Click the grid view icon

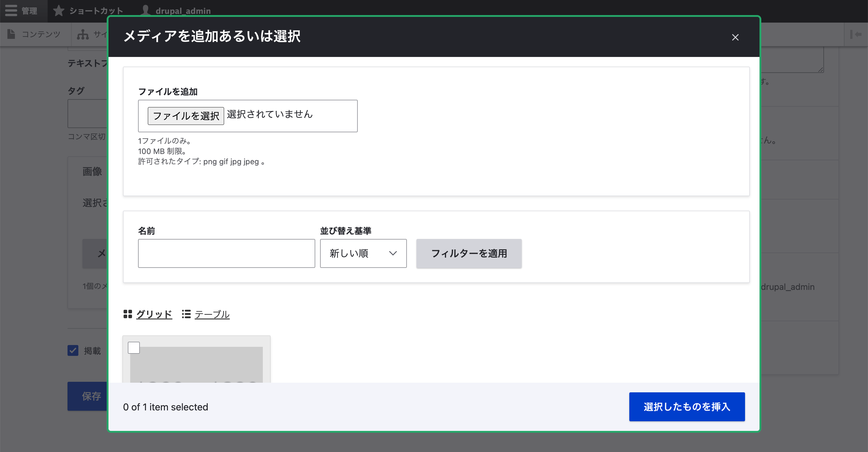point(128,314)
